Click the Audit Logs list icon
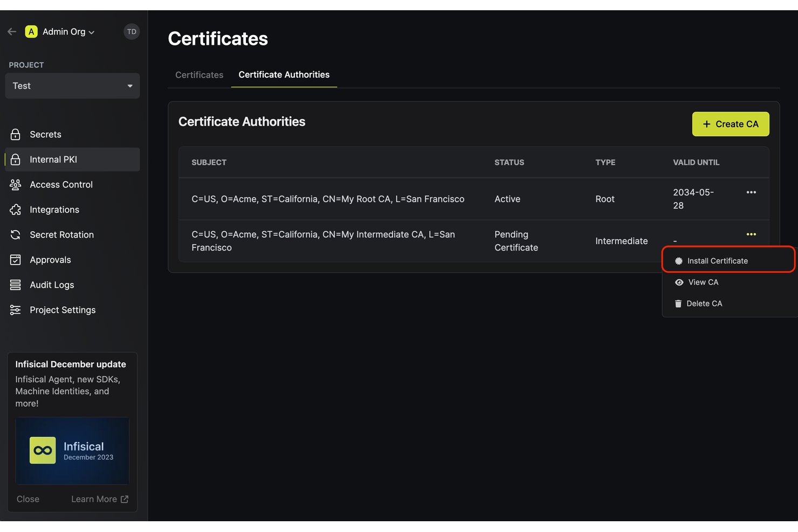 click(x=16, y=285)
